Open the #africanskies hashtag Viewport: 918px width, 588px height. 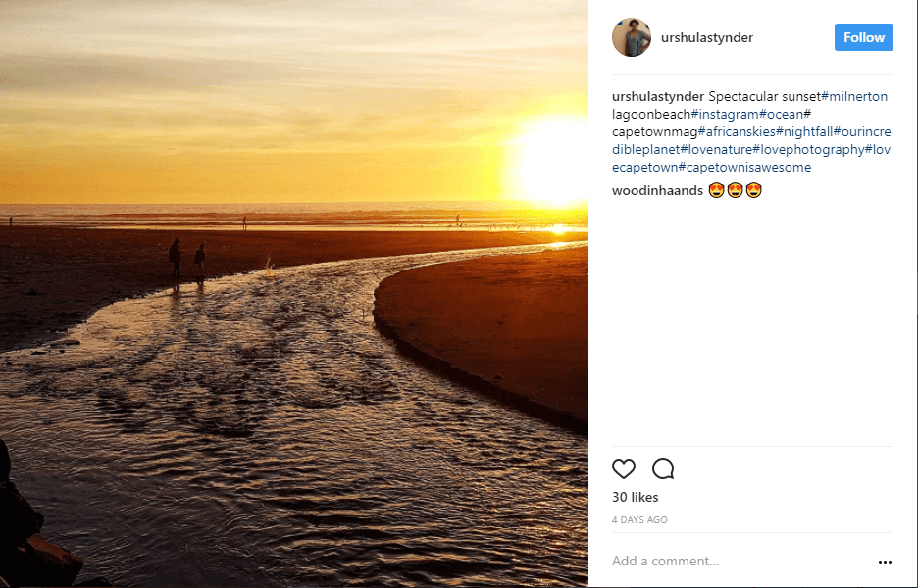(737, 131)
